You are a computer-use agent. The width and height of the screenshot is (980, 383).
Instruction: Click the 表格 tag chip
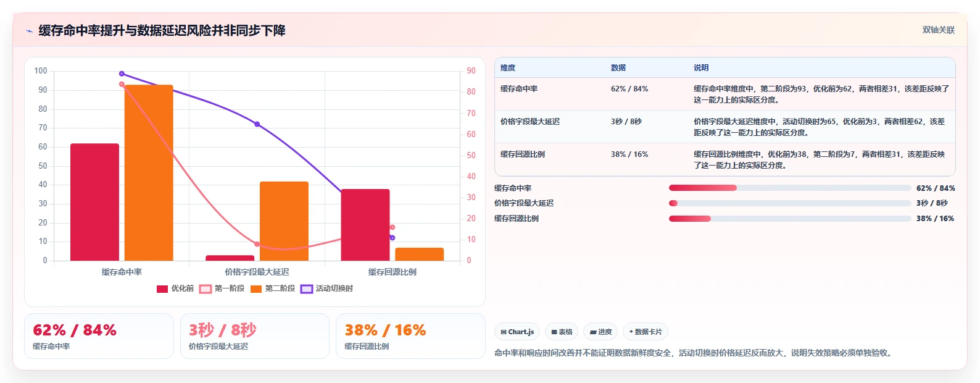coord(562,332)
